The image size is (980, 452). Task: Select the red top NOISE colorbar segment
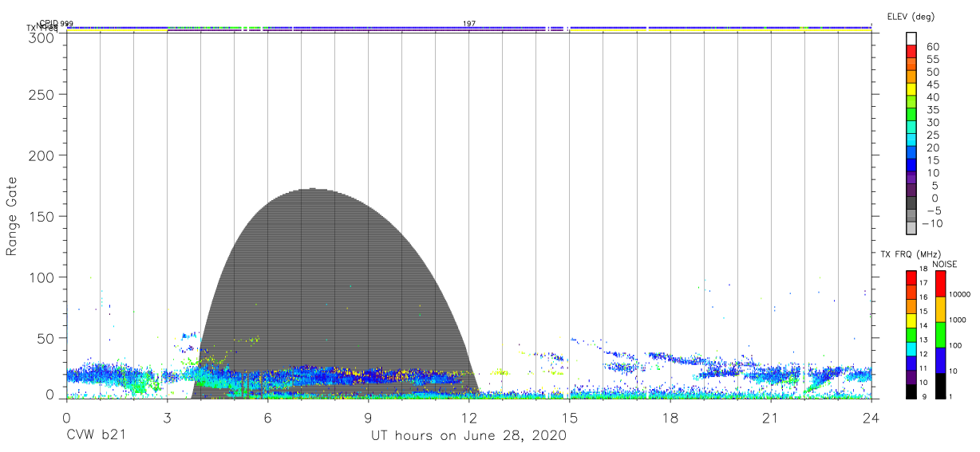click(x=940, y=284)
